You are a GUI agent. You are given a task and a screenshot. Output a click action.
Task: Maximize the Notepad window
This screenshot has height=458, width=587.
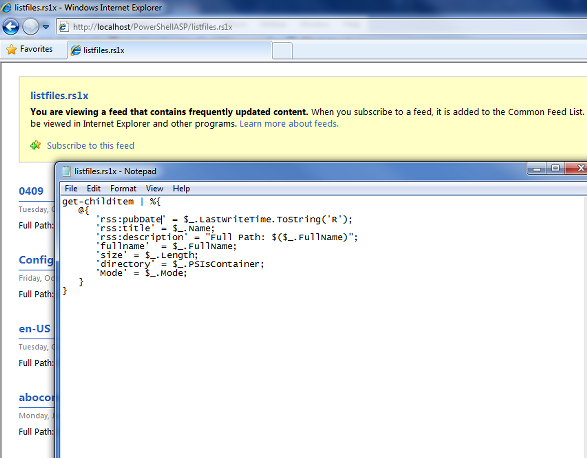pos(556,169)
